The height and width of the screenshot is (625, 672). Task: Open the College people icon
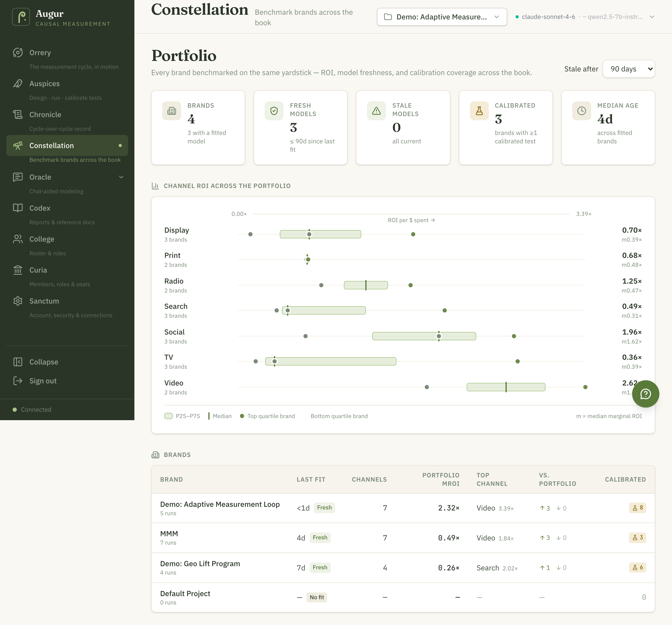point(18,239)
